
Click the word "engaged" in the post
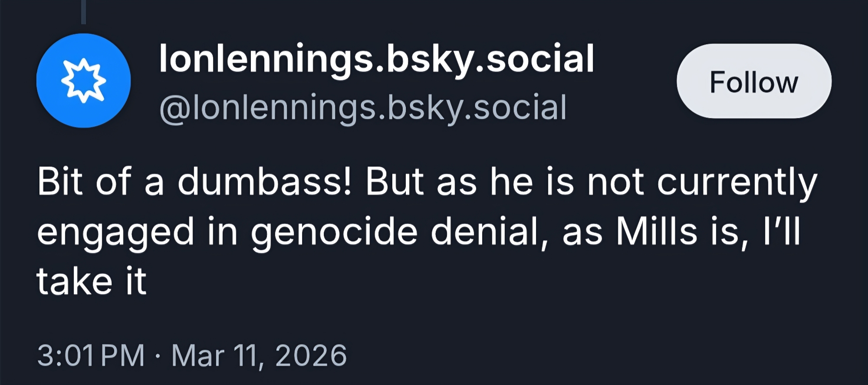point(115,232)
